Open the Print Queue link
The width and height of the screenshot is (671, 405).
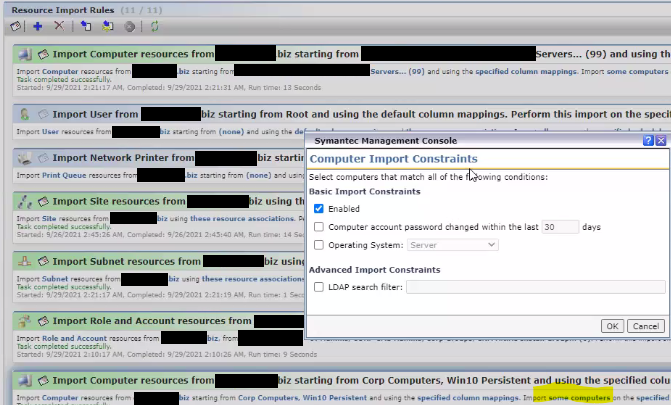(x=64, y=175)
